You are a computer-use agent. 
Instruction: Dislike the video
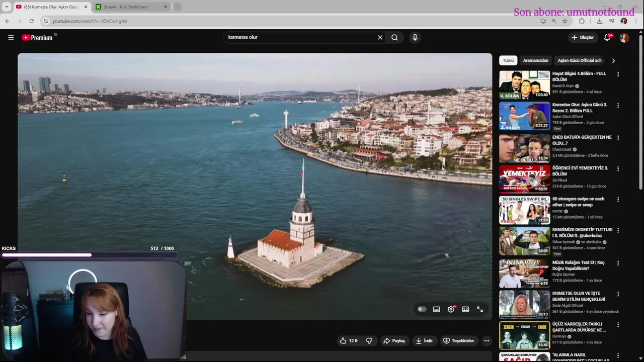coord(369,341)
